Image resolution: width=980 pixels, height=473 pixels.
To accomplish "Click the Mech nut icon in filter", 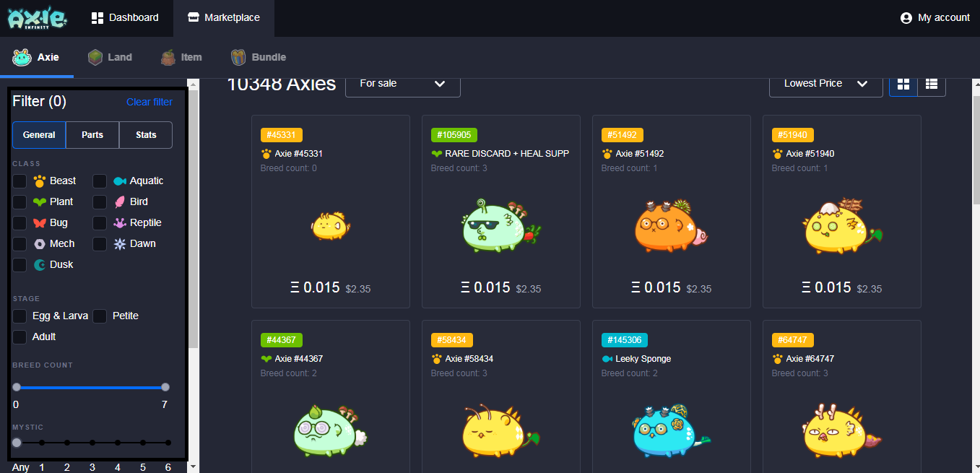I will 40,244.
